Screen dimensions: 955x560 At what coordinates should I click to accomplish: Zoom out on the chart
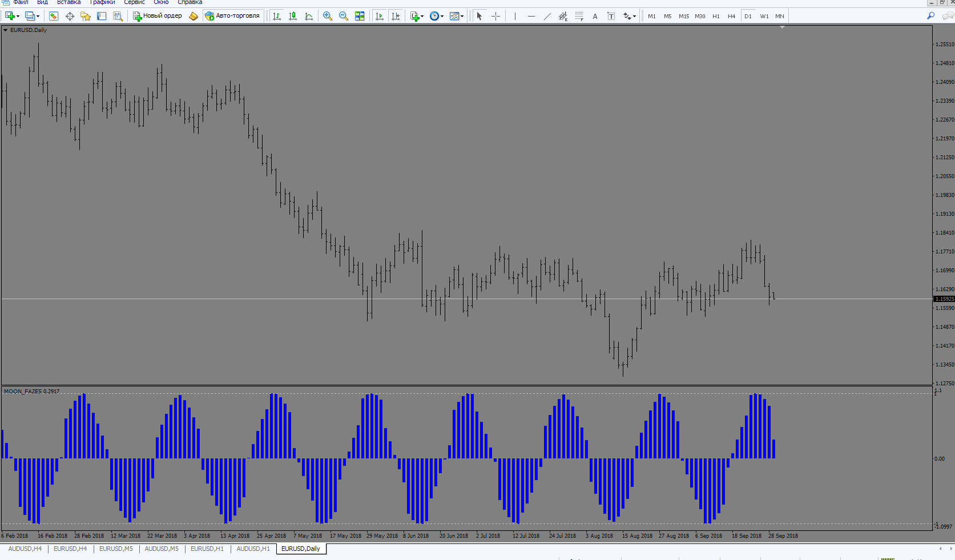[344, 16]
